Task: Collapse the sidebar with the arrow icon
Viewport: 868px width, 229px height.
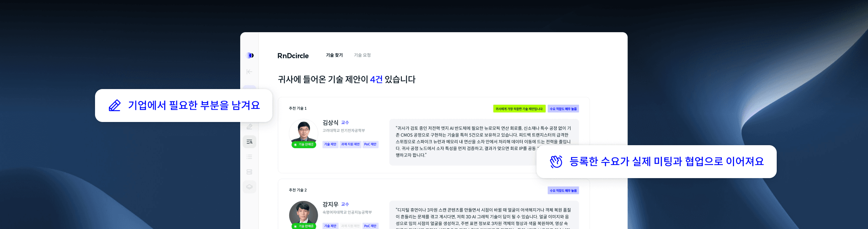Action: tap(250, 72)
